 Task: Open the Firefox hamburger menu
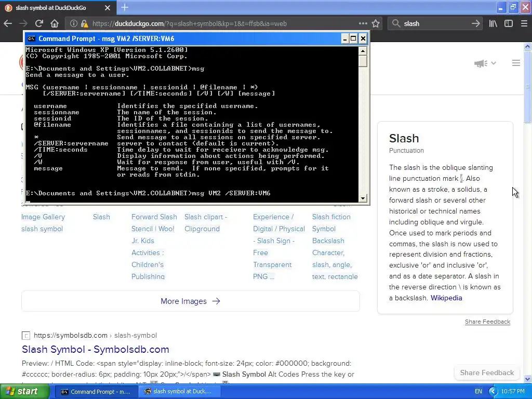(524, 23)
